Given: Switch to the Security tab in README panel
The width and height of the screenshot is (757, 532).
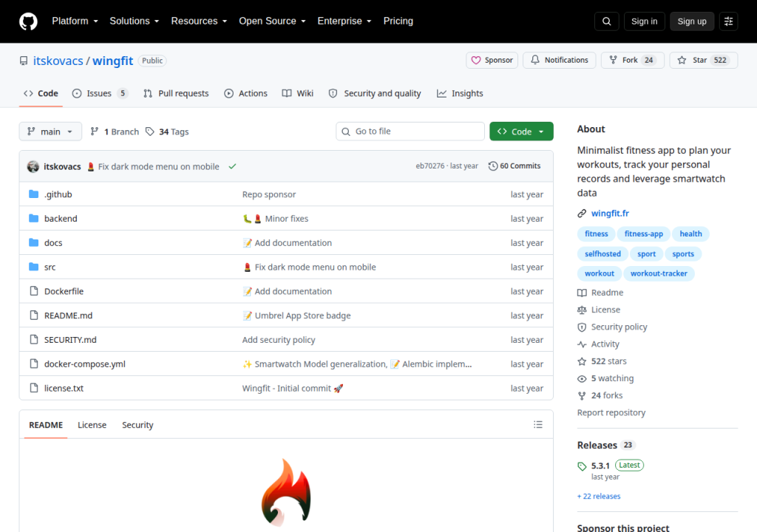Looking at the screenshot, I should (x=138, y=425).
